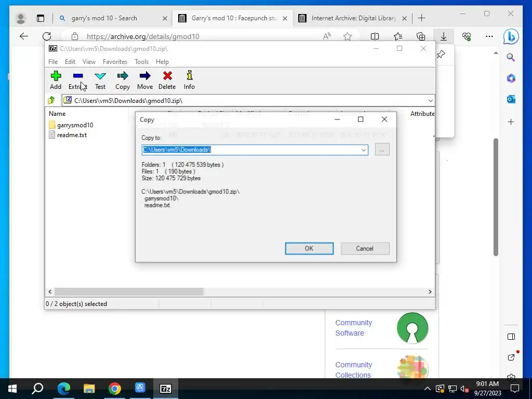Click the Copy toolbar icon

point(123,81)
